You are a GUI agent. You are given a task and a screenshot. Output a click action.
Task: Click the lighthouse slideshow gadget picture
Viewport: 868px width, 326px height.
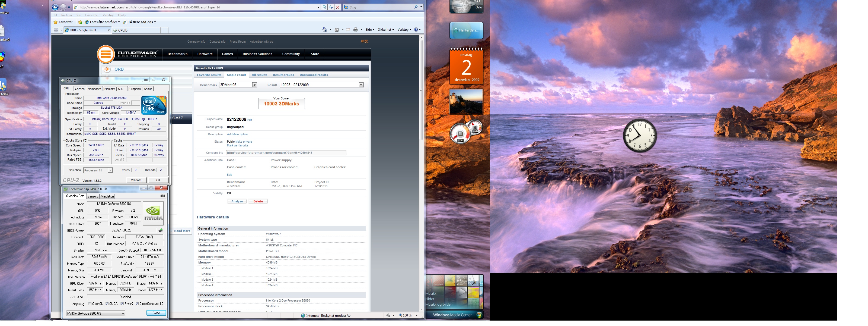[x=466, y=102]
